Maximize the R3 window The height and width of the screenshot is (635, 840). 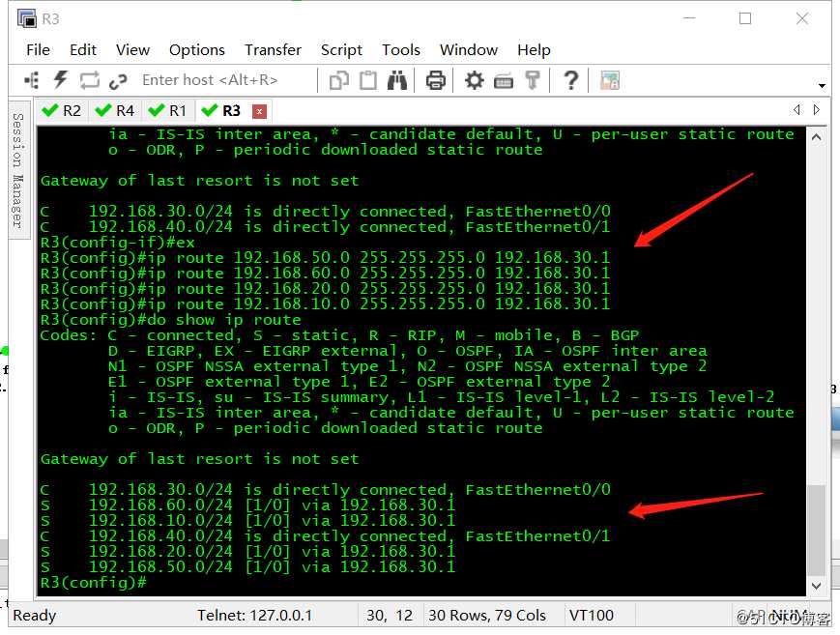tap(745, 18)
